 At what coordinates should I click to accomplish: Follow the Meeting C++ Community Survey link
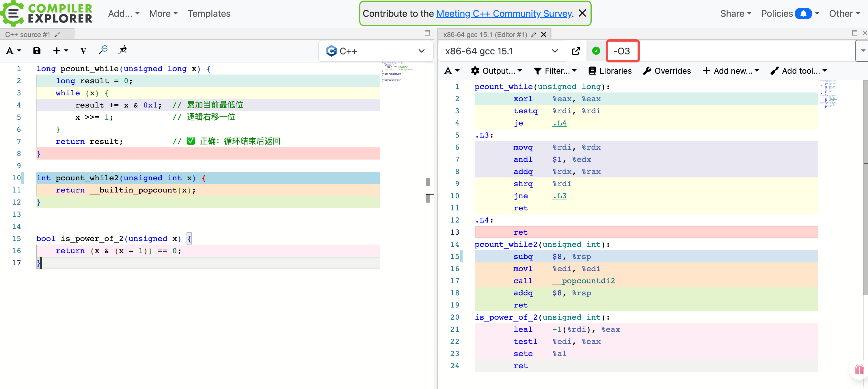pos(504,14)
